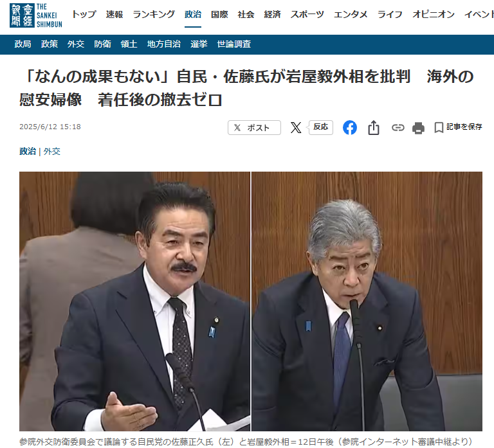Select 速報 in the main menu
This screenshot has height=448, width=494.
114,14
